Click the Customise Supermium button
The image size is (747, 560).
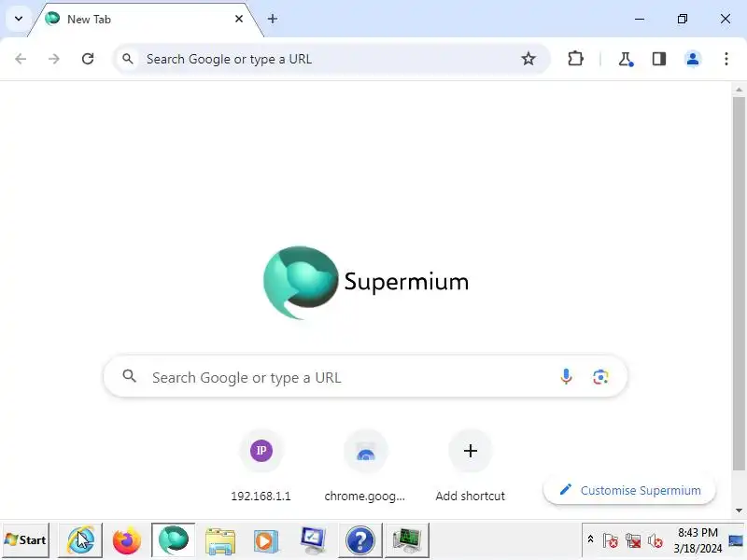[629, 490]
